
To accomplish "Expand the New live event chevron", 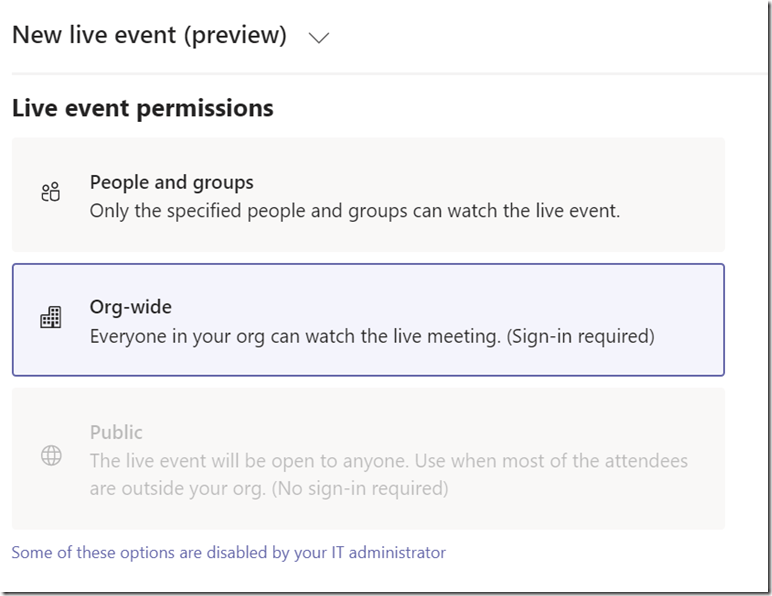I will click(319, 38).
